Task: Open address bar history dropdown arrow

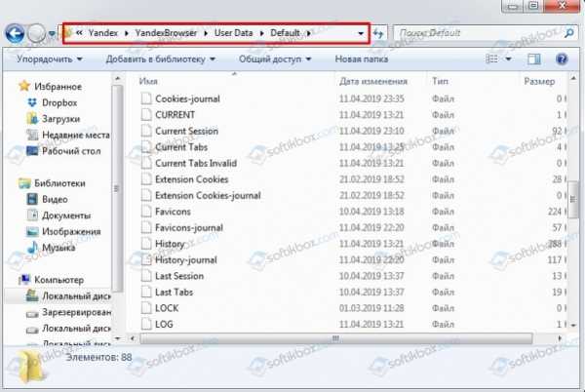Action: coord(361,33)
